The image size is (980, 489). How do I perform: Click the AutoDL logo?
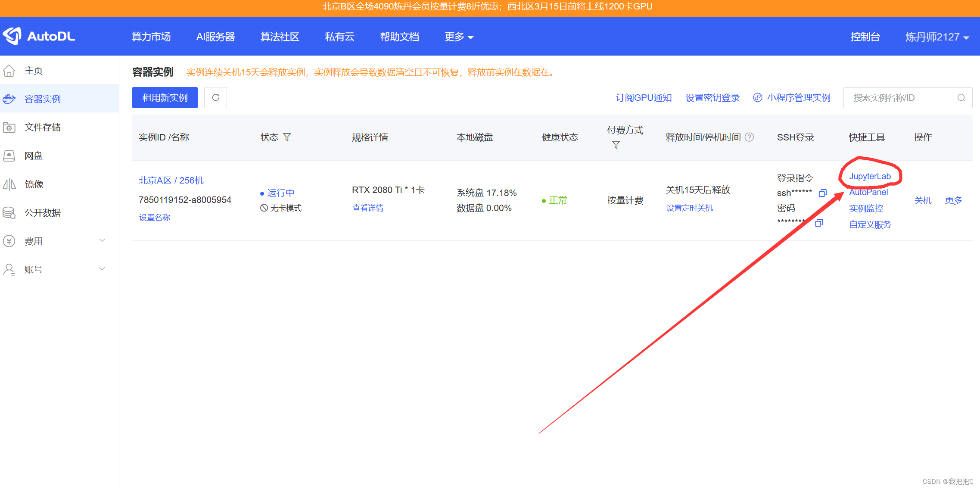click(x=39, y=36)
